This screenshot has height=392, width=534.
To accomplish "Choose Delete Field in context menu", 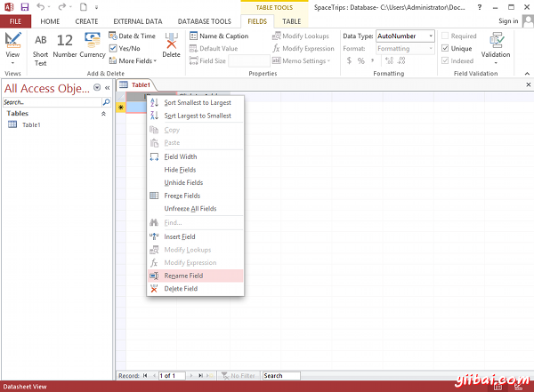I will pos(182,289).
